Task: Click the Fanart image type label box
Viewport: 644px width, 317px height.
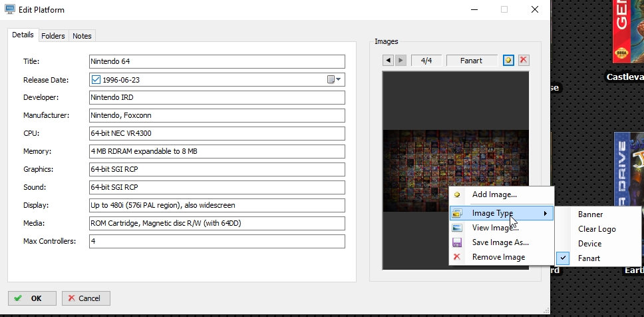Action: point(472,61)
